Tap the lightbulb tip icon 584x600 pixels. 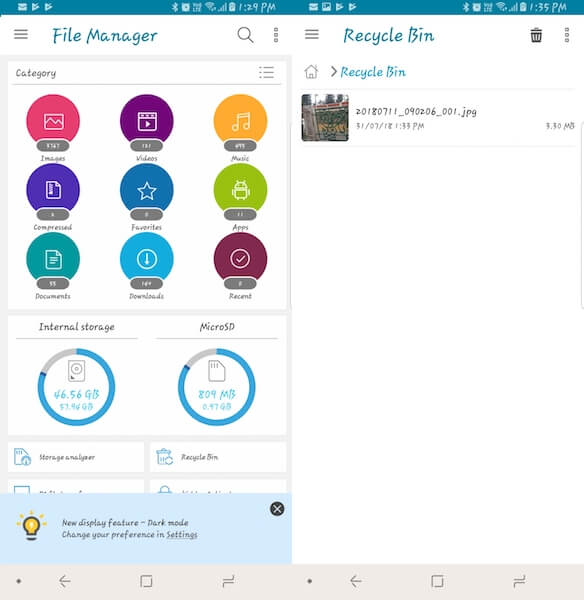[x=31, y=526]
